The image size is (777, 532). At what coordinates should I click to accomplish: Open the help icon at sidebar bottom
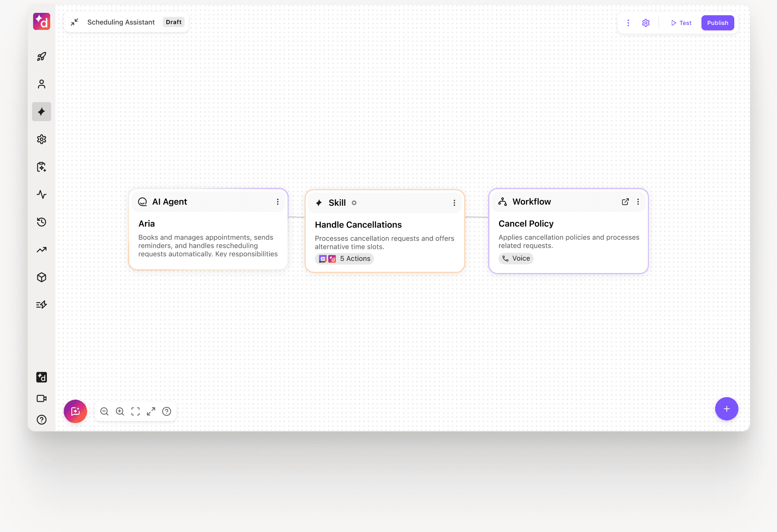point(42,420)
